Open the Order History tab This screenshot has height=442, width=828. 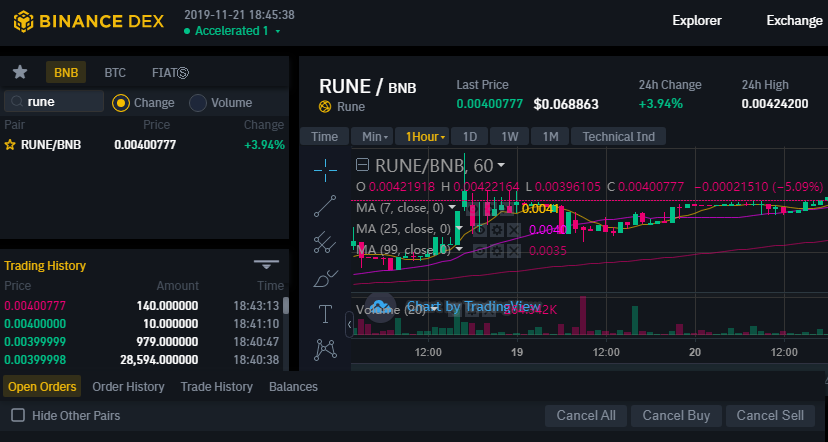coord(128,387)
